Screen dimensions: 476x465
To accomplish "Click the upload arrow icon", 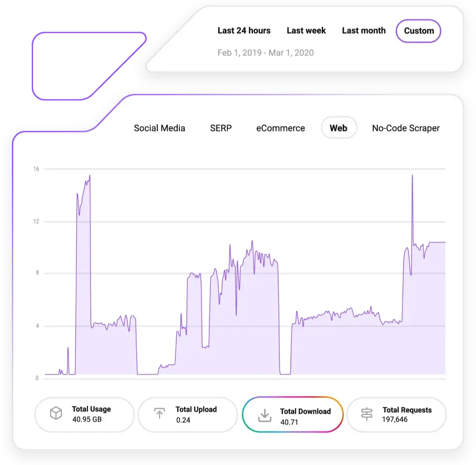I will click(159, 414).
